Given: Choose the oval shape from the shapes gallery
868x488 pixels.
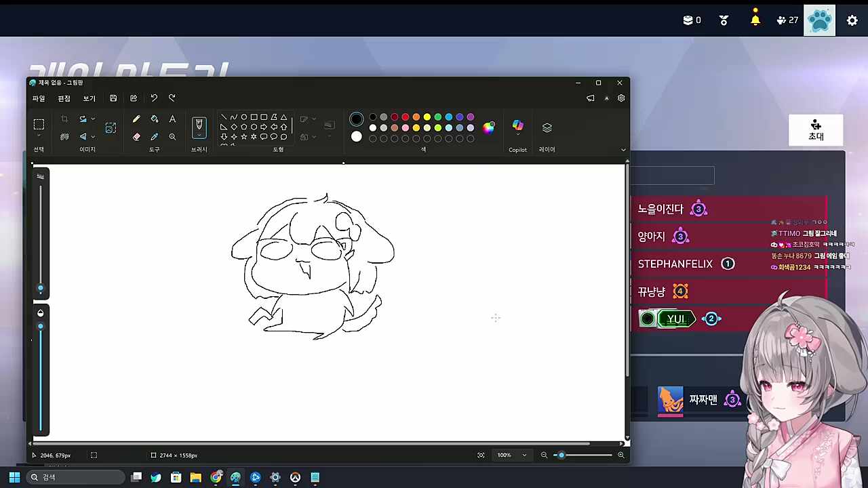Looking at the screenshot, I should (243, 117).
